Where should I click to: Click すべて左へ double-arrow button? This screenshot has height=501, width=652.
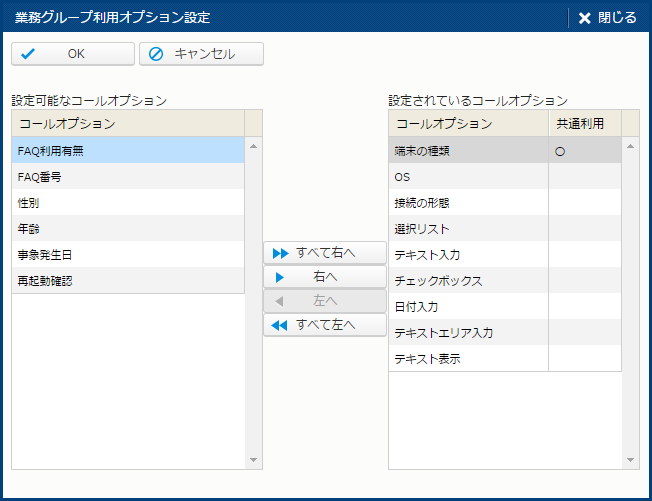(x=324, y=325)
